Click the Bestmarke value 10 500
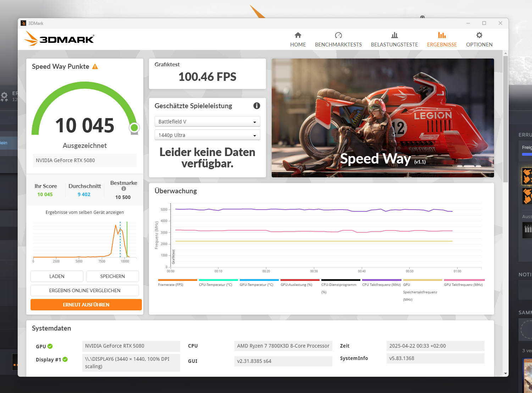This screenshot has width=532, height=393. pyautogui.click(x=123, y=197)
